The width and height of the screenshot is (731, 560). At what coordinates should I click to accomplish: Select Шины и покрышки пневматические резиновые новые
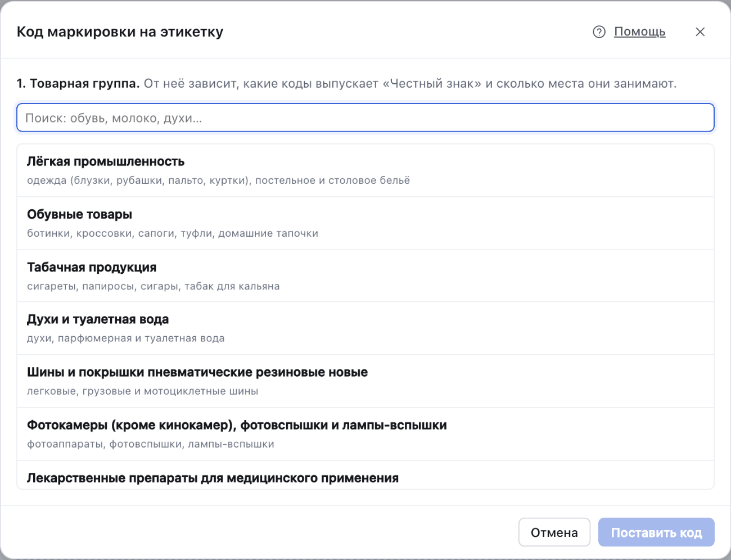coord(365,381)
